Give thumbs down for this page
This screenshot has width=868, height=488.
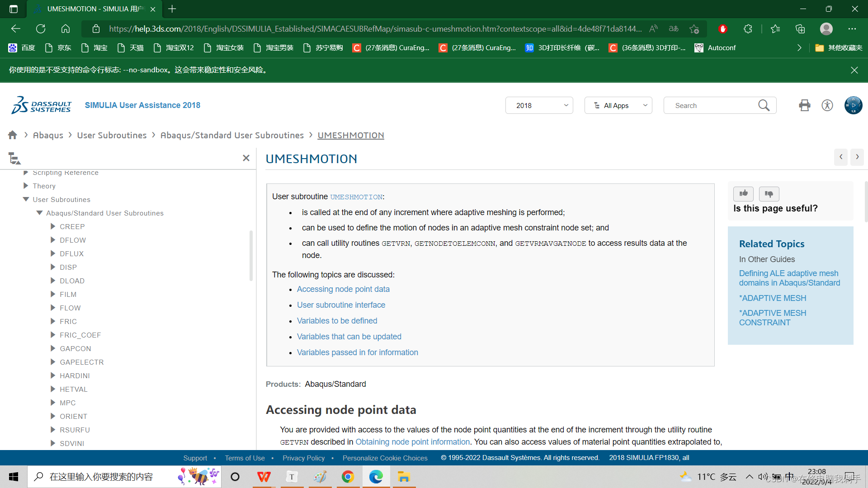click(769, 193)
